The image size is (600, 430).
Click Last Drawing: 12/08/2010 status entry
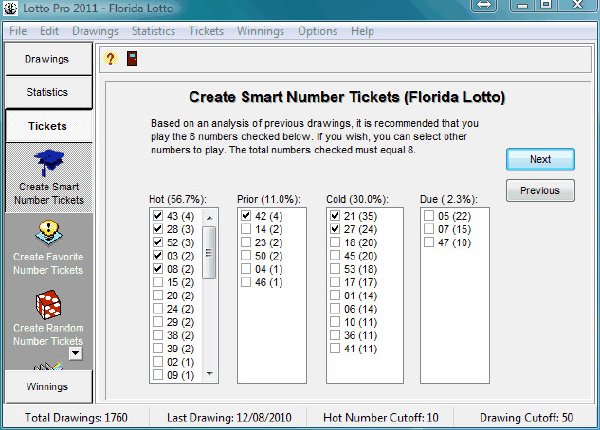tap(229, 417)
